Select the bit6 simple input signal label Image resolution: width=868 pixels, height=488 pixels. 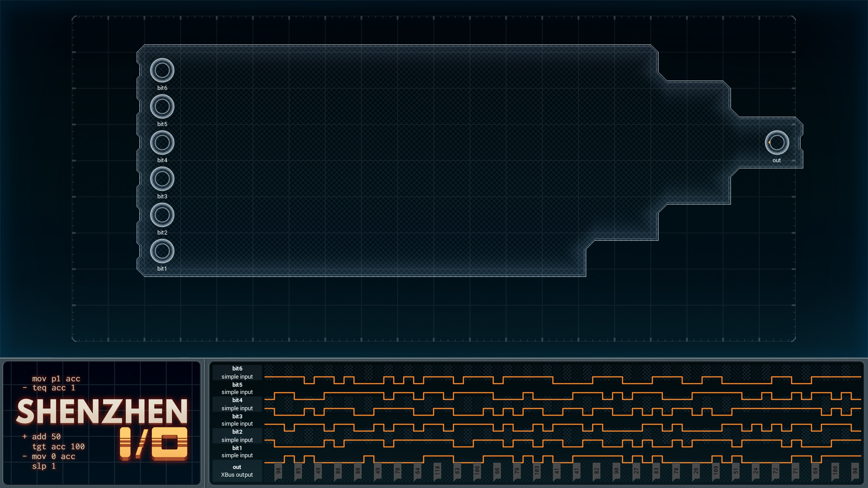(x=237, y=373)
